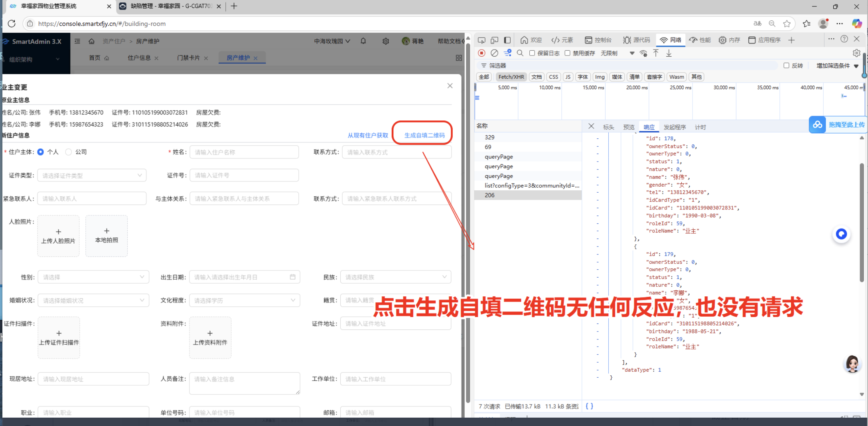Stop recording network log (red record icon)
Image resolution: width=868 pixels, height=426 pixels.
[x=482, y=53]
